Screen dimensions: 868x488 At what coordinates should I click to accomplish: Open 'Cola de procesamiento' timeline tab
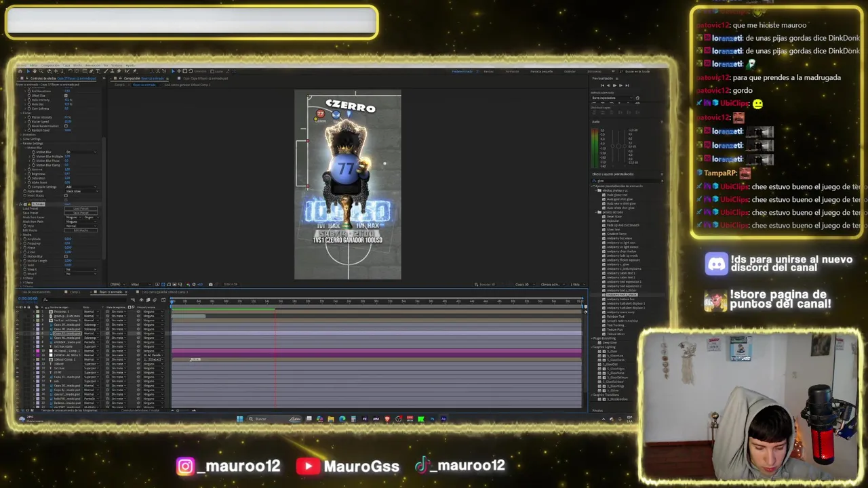(x=36, y=292)
